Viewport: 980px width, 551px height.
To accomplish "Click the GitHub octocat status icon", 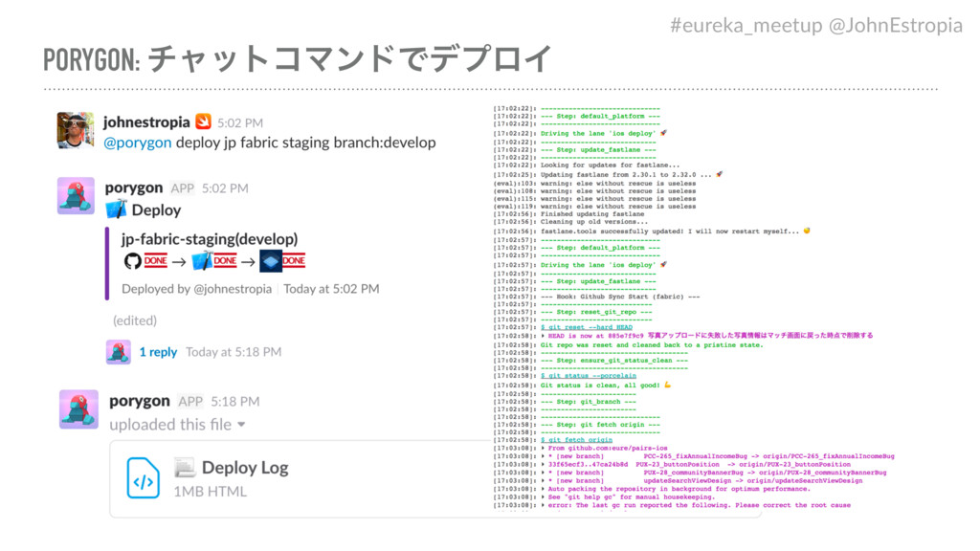I will pyautogui.click(x=132, y=261).
